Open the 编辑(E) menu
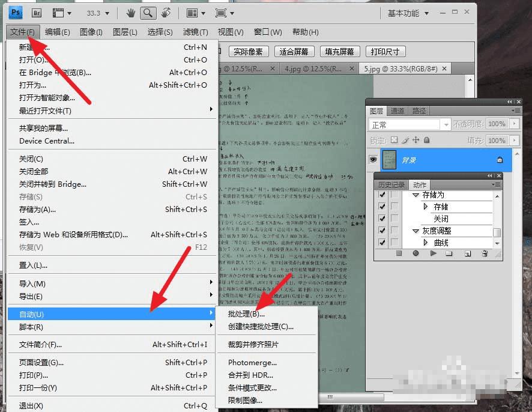 57,32
